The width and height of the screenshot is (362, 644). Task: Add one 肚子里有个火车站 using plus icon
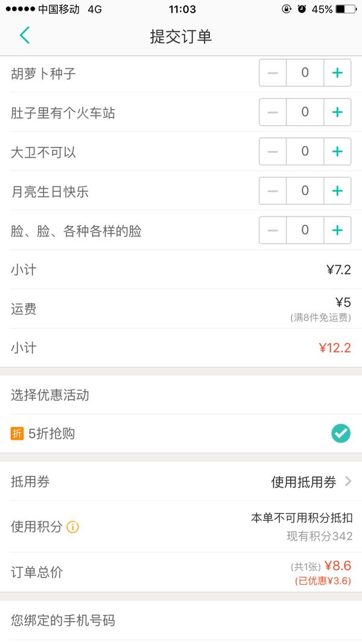click(x=337, y=112)
